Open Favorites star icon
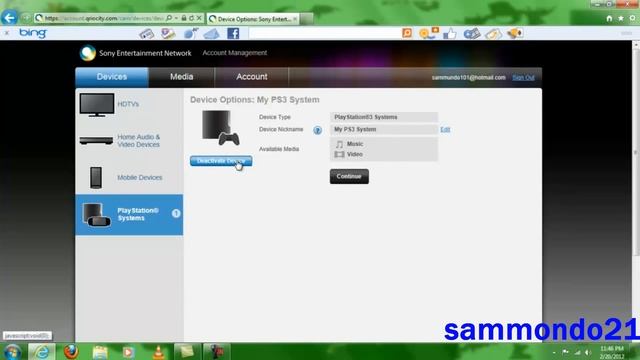 (620, 18)
